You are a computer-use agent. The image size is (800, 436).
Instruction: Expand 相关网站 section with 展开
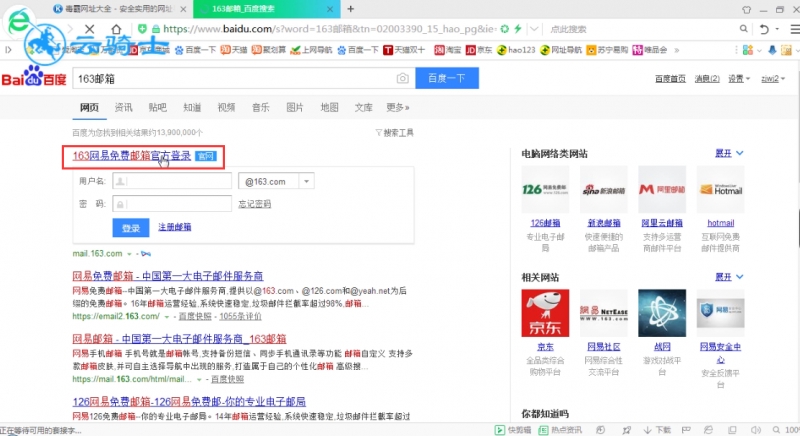(729, 277)
